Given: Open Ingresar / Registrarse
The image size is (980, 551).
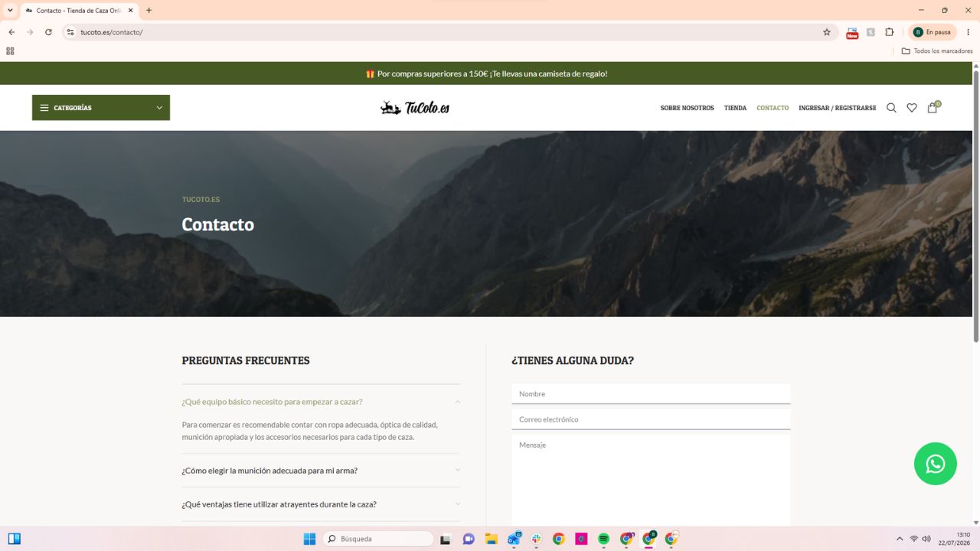Looking at the screenshot, I should [x=837, y=108].
